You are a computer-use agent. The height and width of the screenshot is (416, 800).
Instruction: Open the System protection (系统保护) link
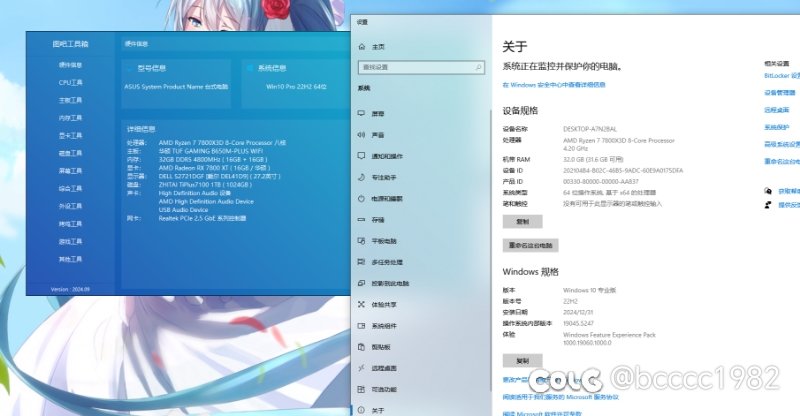(777, 127)
